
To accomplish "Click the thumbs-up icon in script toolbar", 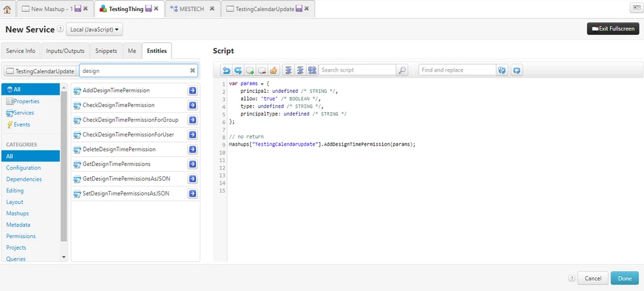I will [273, 70].
